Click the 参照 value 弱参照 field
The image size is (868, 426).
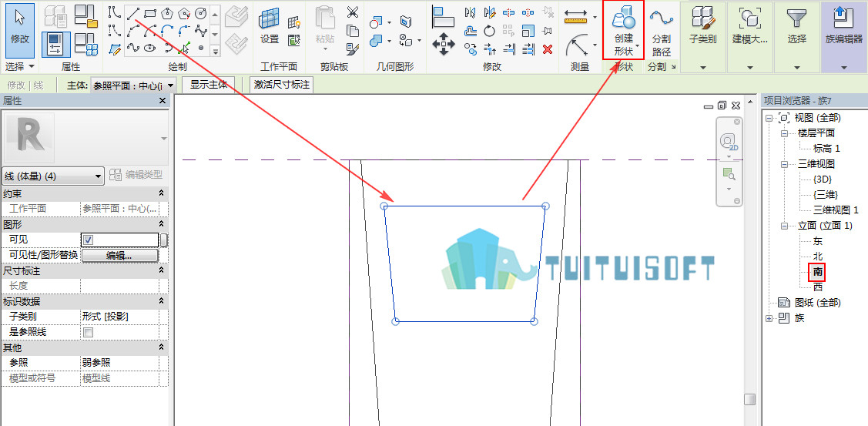[119, 362]
